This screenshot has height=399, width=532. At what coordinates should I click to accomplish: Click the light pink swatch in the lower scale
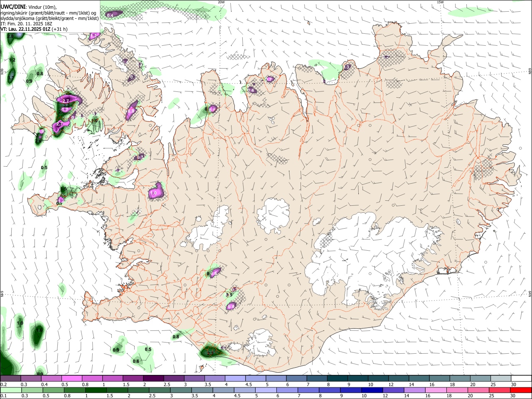click(x=435, y=390)
